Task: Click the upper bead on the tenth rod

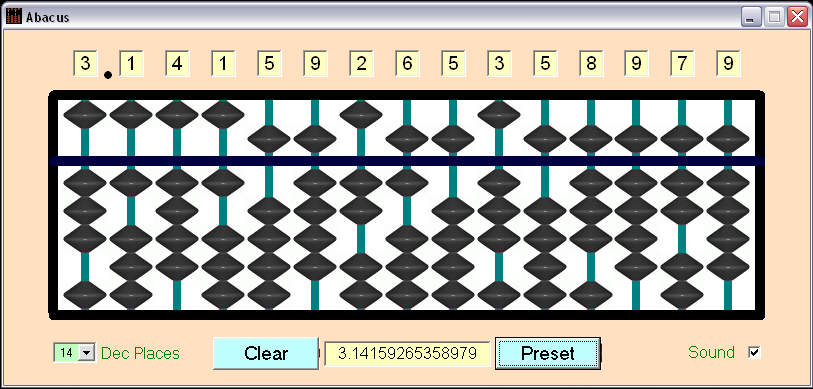Action: coord(499,114)
